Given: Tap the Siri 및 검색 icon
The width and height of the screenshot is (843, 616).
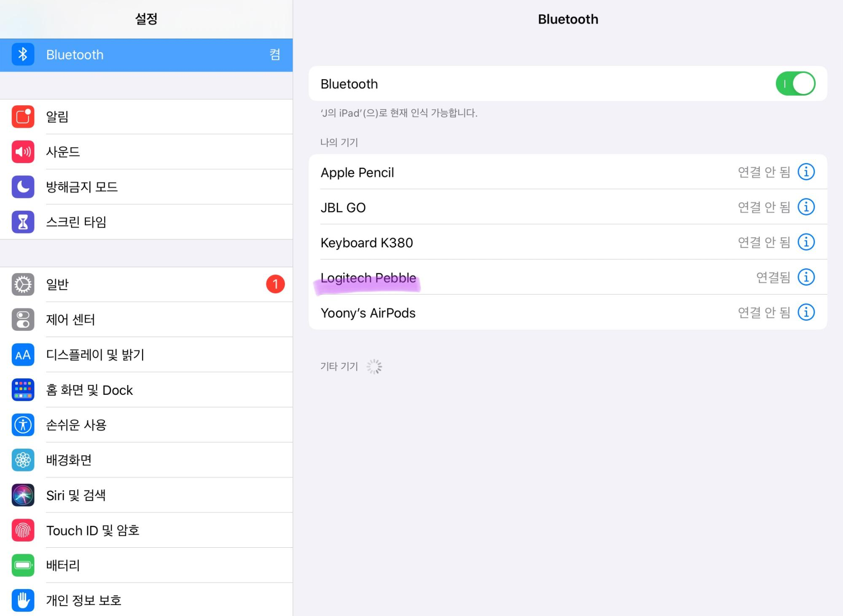Looking at the screenshot, I should click(23, 495).
